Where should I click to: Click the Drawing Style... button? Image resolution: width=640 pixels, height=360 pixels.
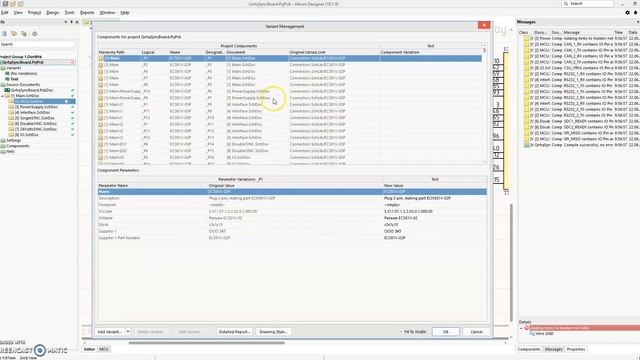pos(273,331)
